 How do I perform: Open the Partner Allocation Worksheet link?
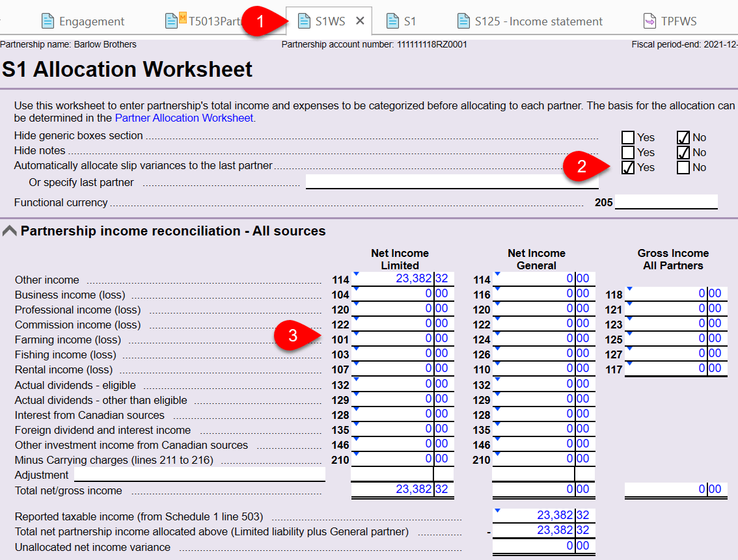tap(184, 118)
